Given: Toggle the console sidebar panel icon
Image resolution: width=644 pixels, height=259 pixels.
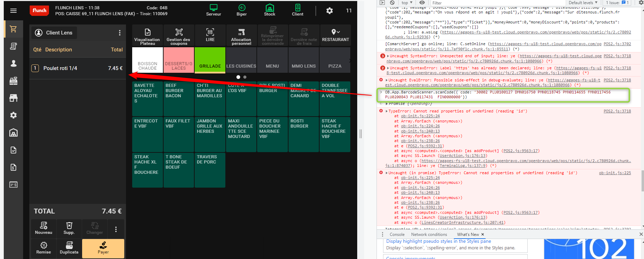Looking at the screenshot, I should click(x=382, y=3).
